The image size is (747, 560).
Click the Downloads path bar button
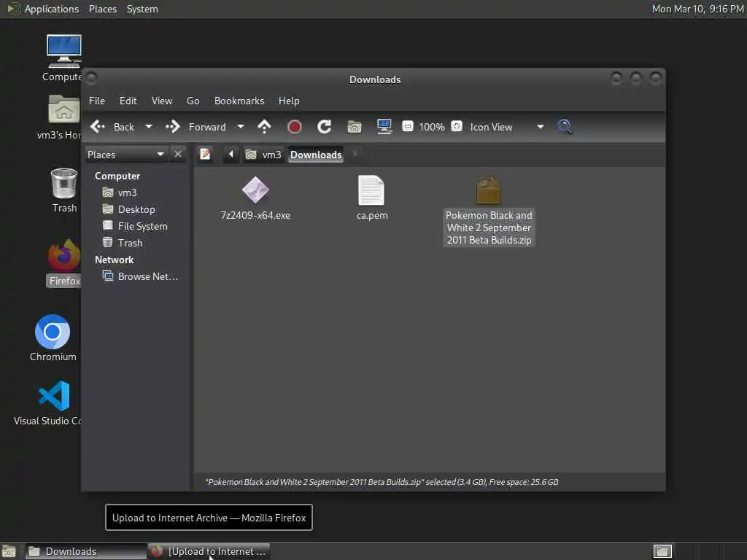(316, 155)
